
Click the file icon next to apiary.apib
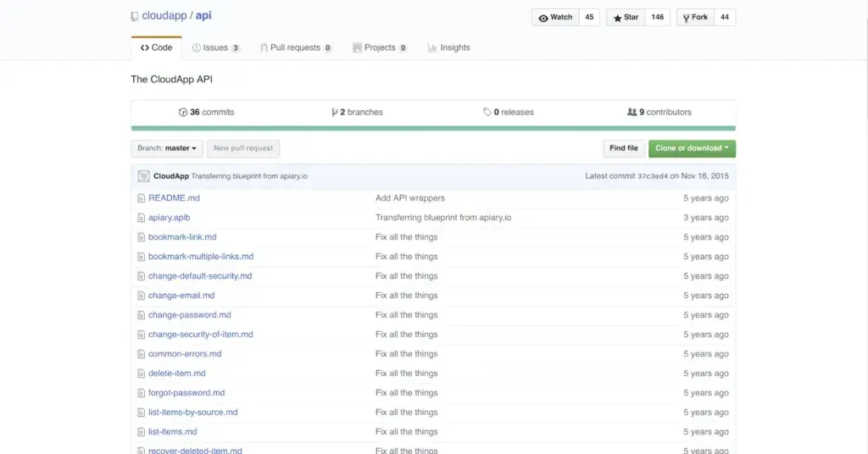click(x=142, y=218)
